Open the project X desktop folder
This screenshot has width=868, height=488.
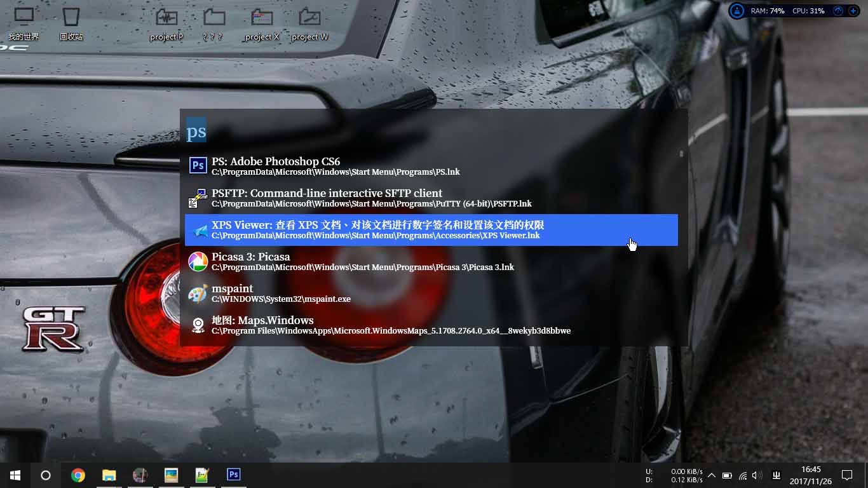pos(262,24)
